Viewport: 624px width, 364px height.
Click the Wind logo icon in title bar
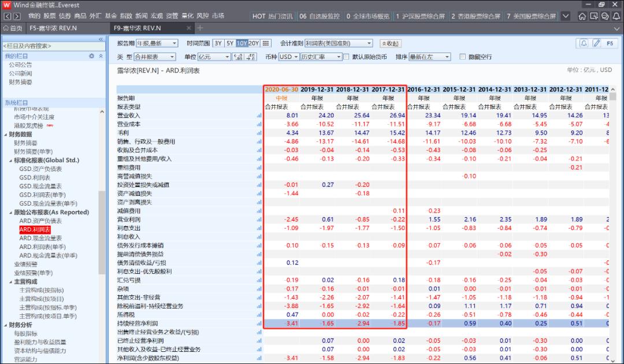click(6, 5)
